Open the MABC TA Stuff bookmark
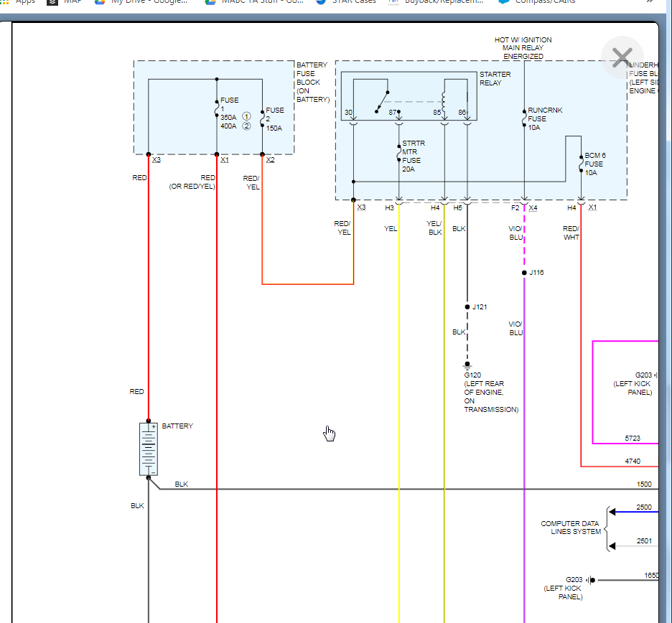 (x=255, y=1)
